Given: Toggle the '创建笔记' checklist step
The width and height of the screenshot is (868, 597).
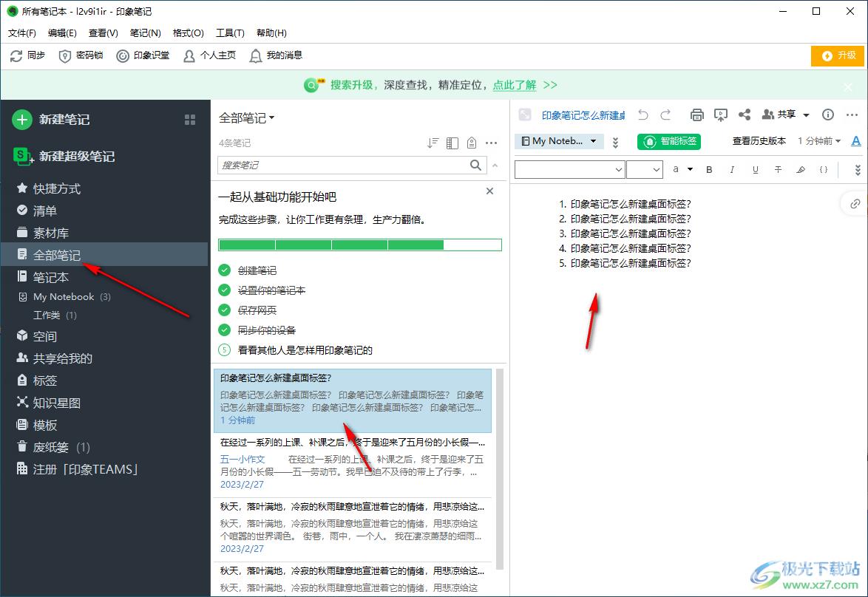Looking at the screenshot, I should (x=224, y=270).
